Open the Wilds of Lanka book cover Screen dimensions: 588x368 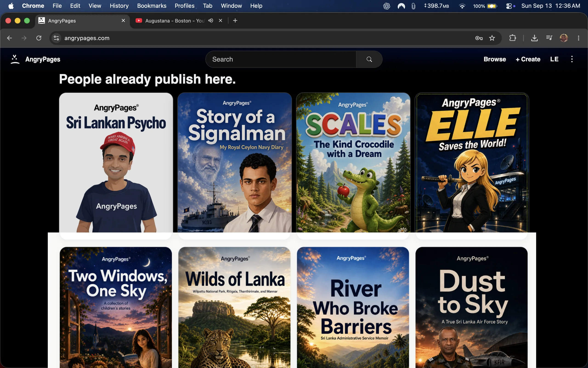pyautogui.click(x=234, y=308)
